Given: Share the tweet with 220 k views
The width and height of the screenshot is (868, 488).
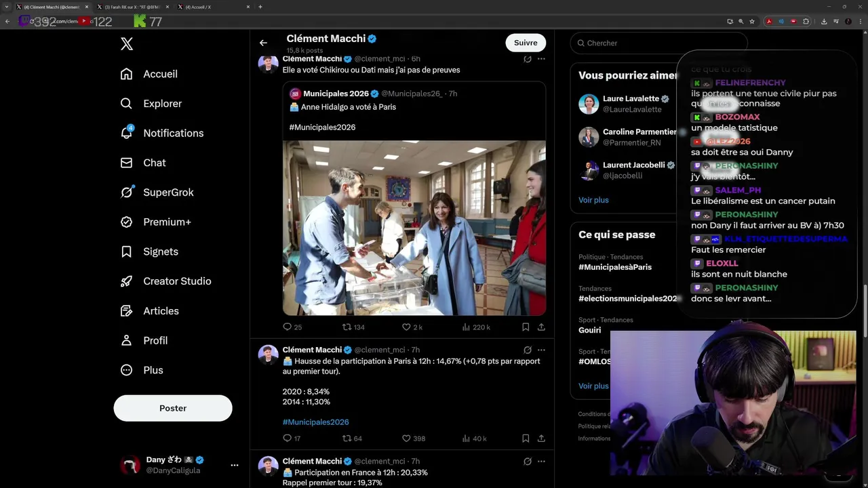Looking at the screenshot, I should click(541, 327).
